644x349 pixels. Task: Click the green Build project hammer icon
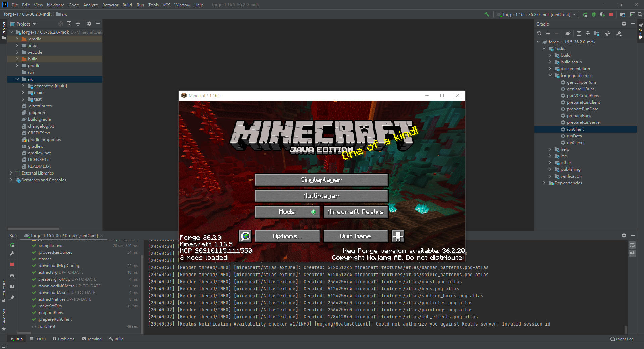(487, 14)
